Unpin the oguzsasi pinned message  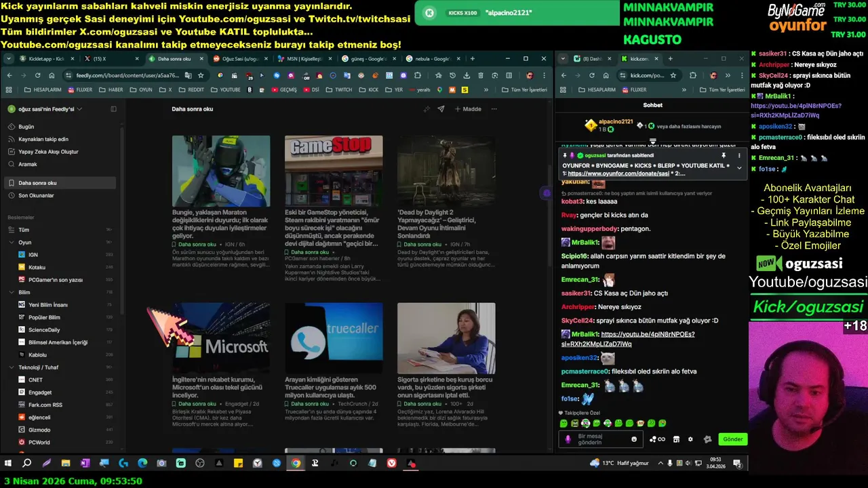724,155
